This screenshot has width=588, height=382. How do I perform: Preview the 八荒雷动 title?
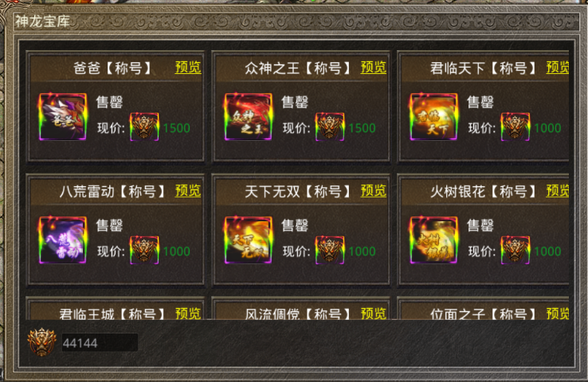coord(188,191)
